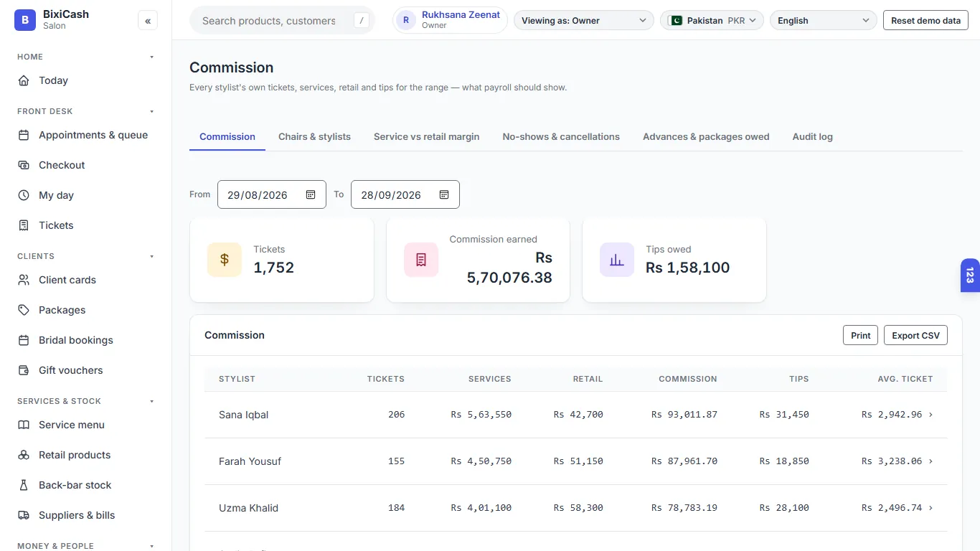980x551 pixels.
Task: Click the Tickets receipt icon
Action: 24,225
